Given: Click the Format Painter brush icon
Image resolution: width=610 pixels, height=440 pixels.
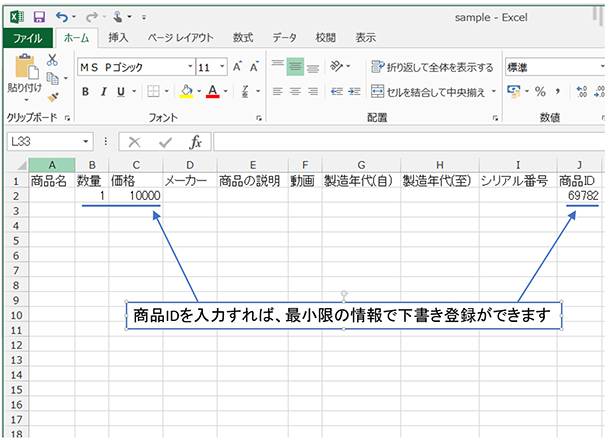Looking at the screenshot, I should (52, 96).
